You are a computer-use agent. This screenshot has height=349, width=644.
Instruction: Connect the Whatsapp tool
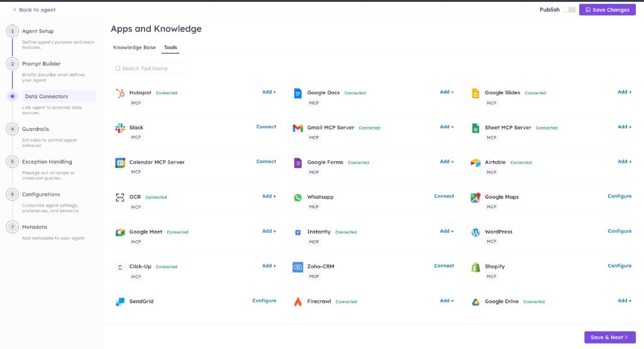pos(444,196)
